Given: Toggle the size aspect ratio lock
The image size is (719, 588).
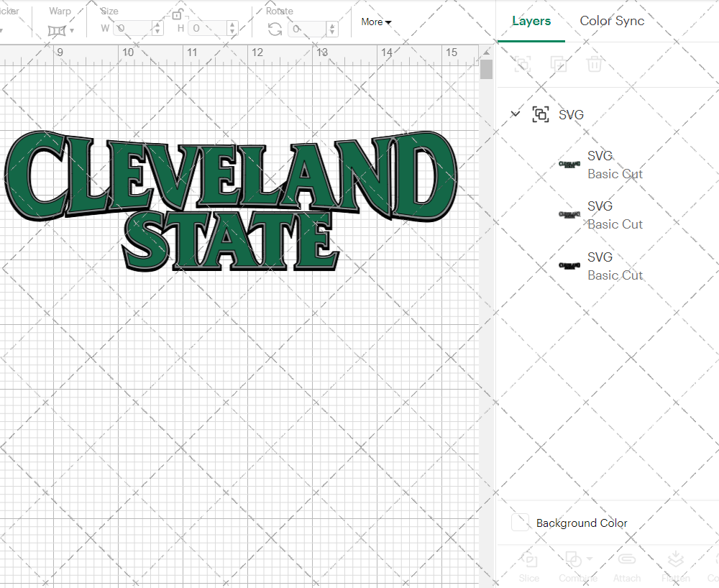Looking at the screenshot, I should click(177, 14).
